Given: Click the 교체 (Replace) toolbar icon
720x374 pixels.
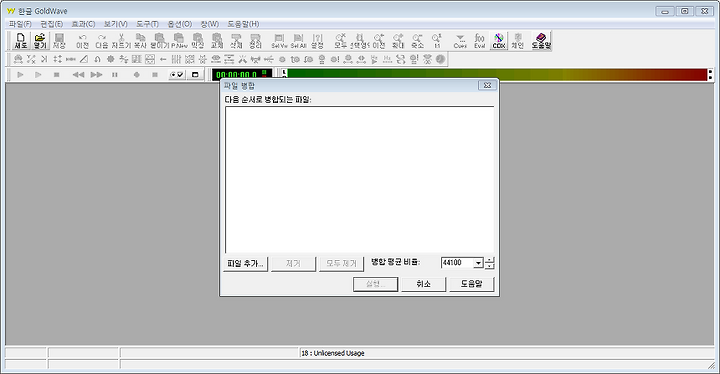Looking at the screenshot, I should pyautogui.click(x=217, y=40).
